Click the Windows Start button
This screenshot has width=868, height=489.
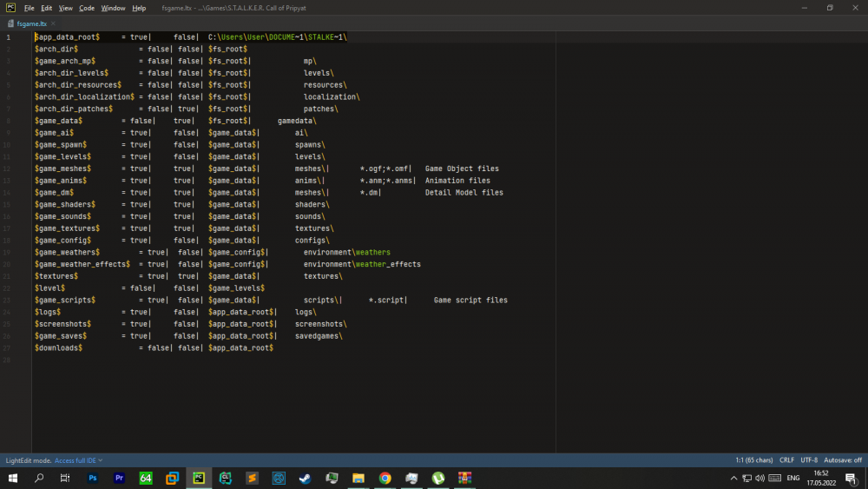[x=13, y=479]
